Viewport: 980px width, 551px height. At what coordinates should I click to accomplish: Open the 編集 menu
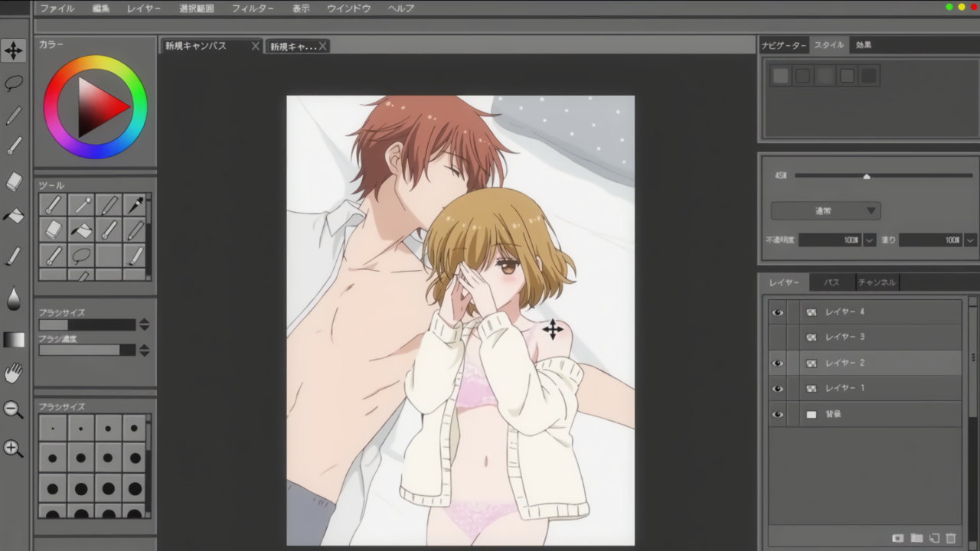pyautogui.click(x=100, y=8)
